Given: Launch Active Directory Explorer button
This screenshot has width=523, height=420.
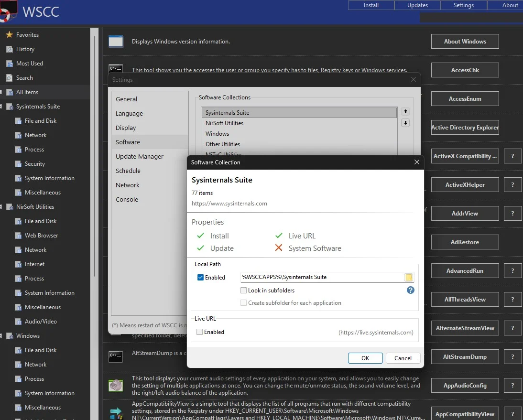Looking at the screenshot, I should 465,127.
